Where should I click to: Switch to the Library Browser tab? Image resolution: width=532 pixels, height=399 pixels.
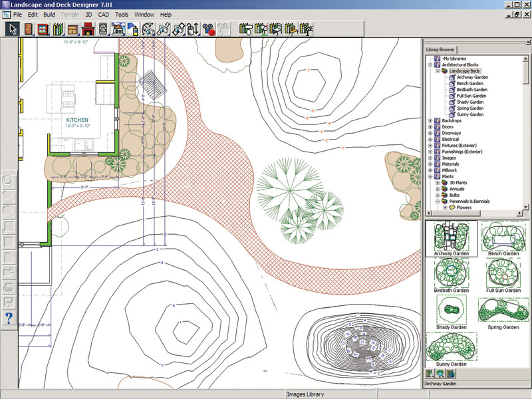pos(440,49)
